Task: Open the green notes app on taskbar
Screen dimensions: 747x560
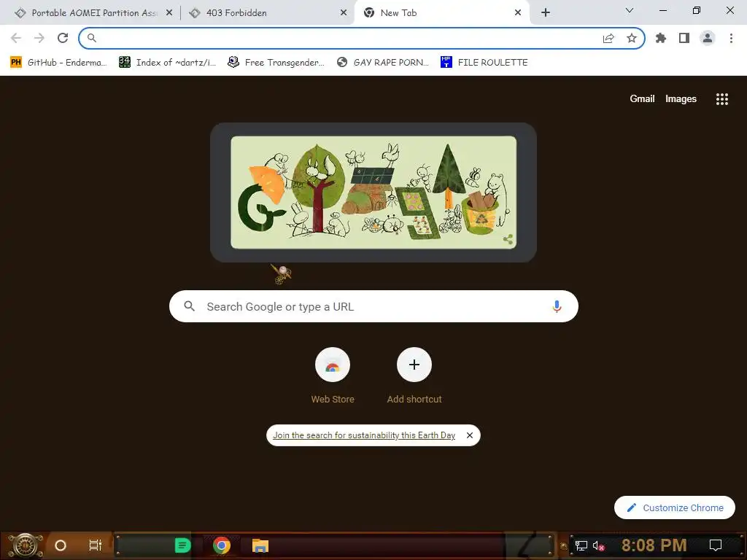Action: pos(182,545)
